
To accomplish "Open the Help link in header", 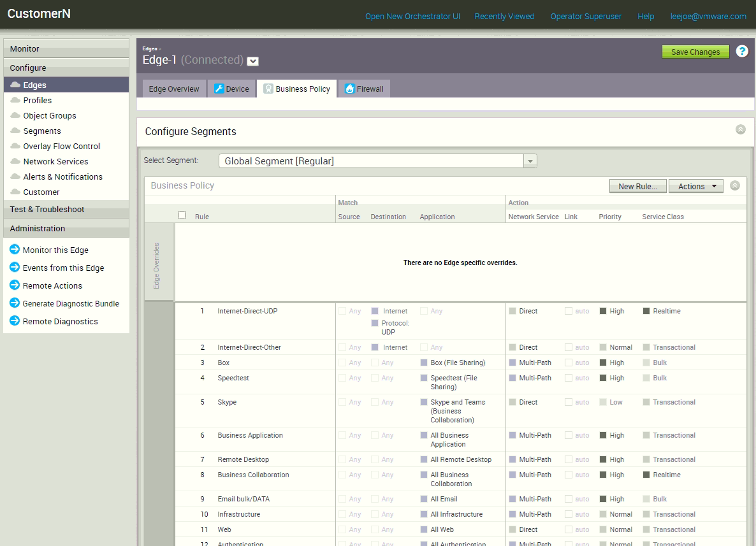I will click(x=646, y=17).
